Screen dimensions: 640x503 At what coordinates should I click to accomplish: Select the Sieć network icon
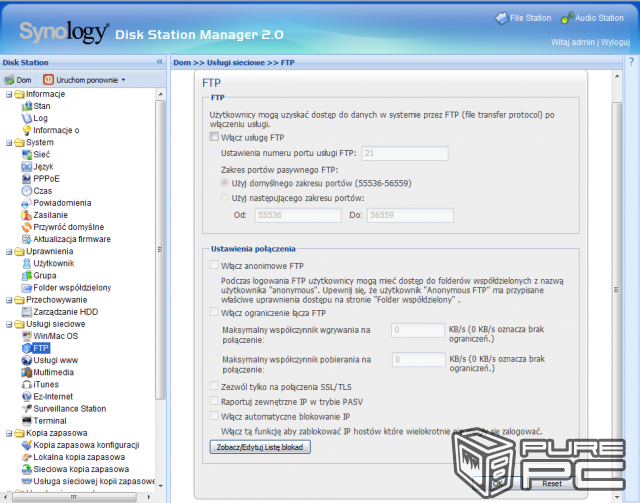(x=27, y=154)
